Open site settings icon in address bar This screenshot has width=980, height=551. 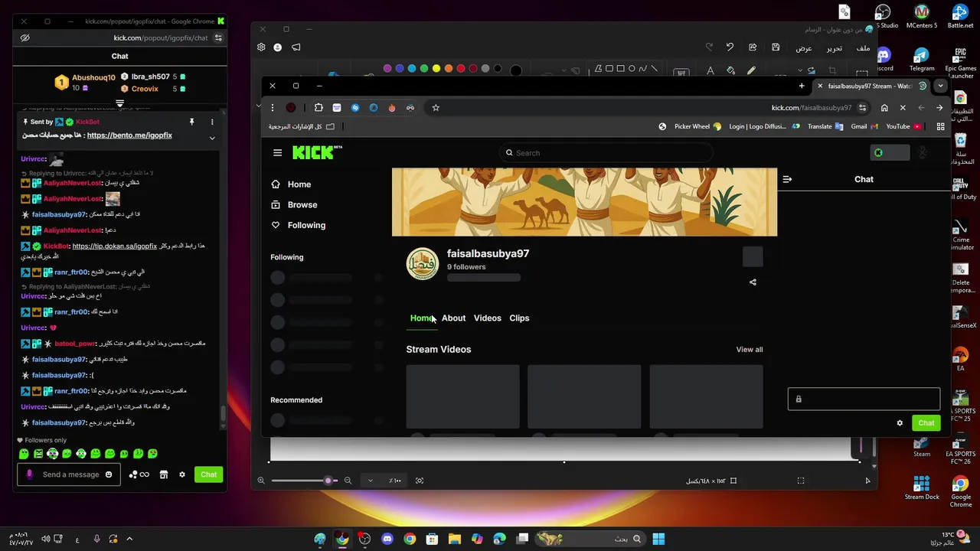pyautogui.click(x=862, y=108)
